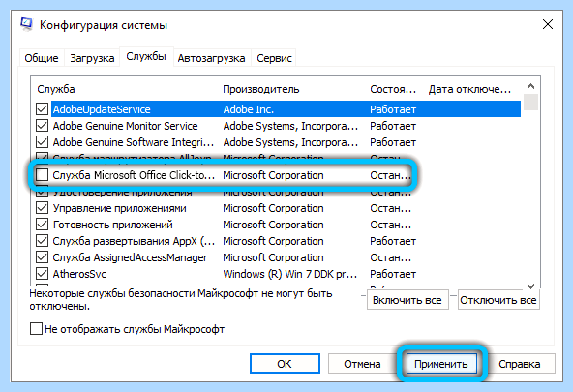
Task: Uncheck the AtherosSvc checkbox
Action: click(42, 274)
